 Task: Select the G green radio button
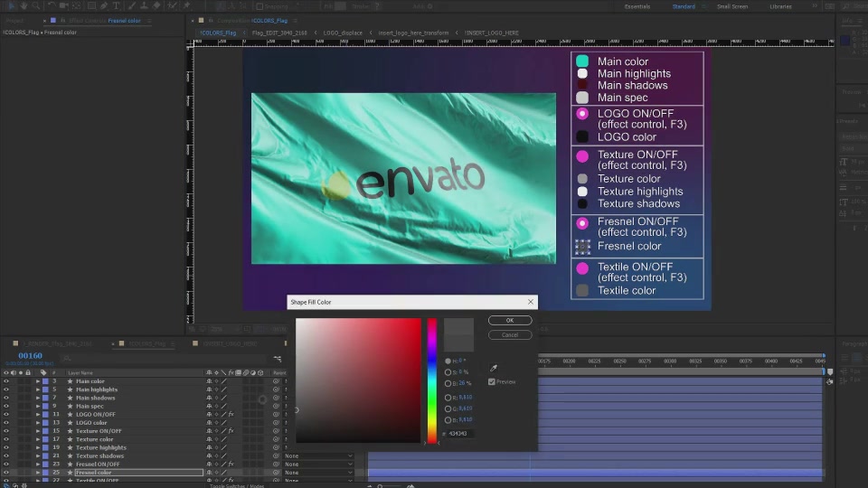tap(448, 408)
